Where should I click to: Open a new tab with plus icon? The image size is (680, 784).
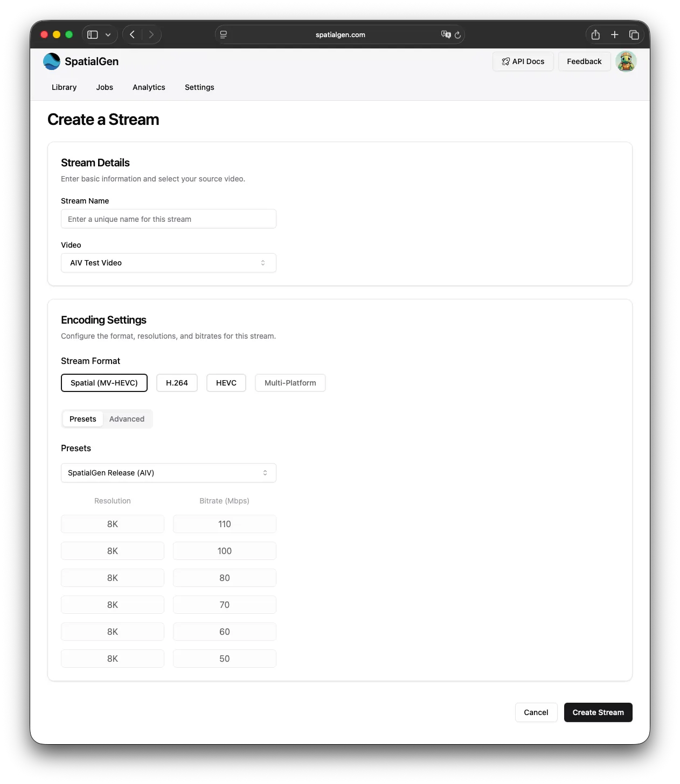[x=614, y=35]
